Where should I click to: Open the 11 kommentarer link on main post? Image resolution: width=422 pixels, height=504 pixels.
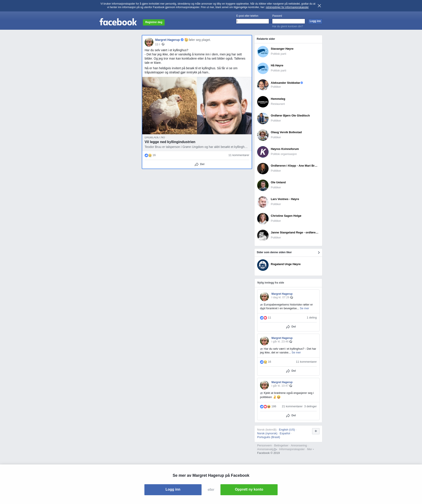[x=239, y=155]
